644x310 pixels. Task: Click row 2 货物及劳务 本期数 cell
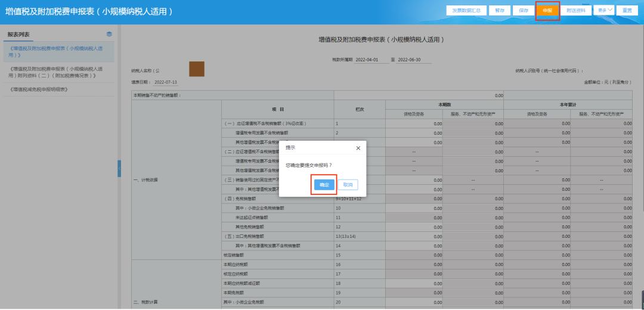tap(414, 133)
